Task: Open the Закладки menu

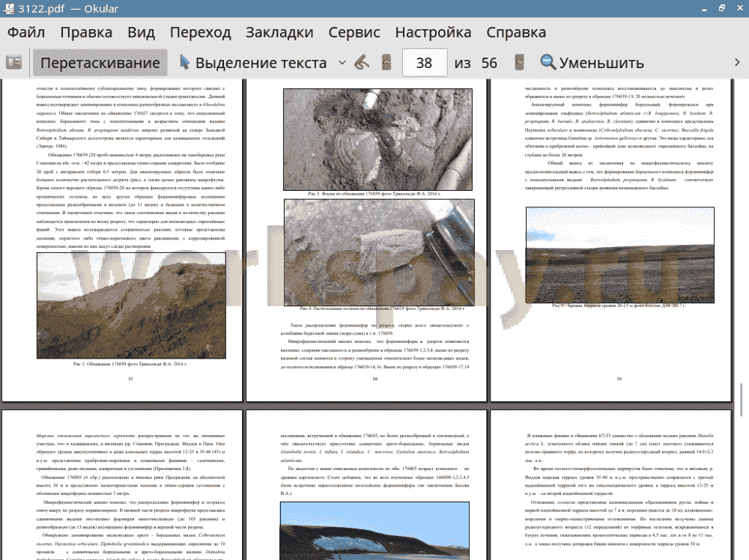Action: pos(279,32)
